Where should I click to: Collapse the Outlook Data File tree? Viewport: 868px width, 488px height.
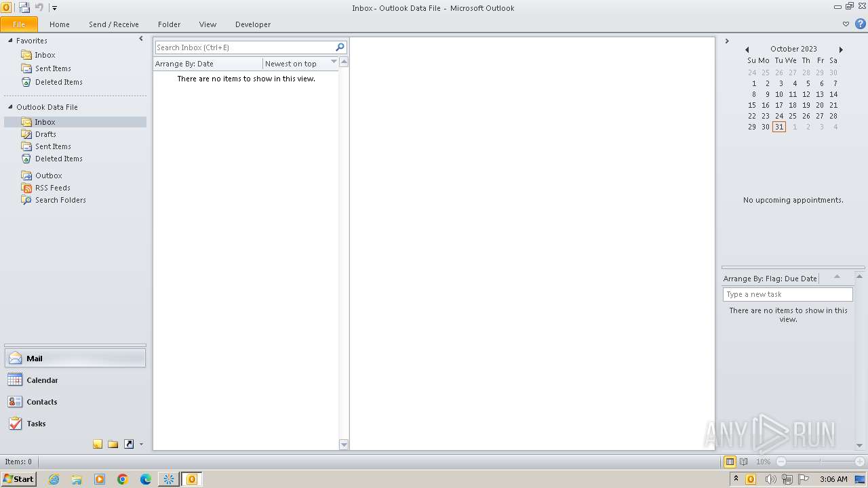coord(11,107)
